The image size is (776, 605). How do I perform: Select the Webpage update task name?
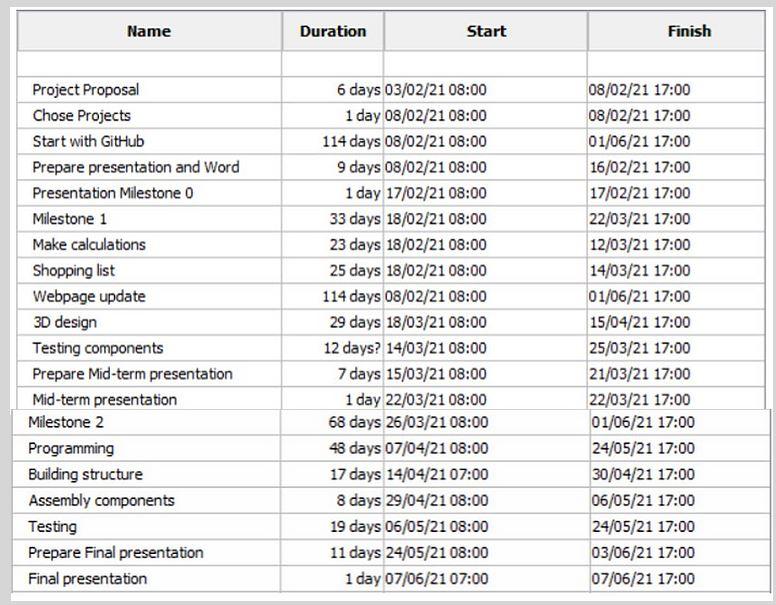tap(89, 297)
